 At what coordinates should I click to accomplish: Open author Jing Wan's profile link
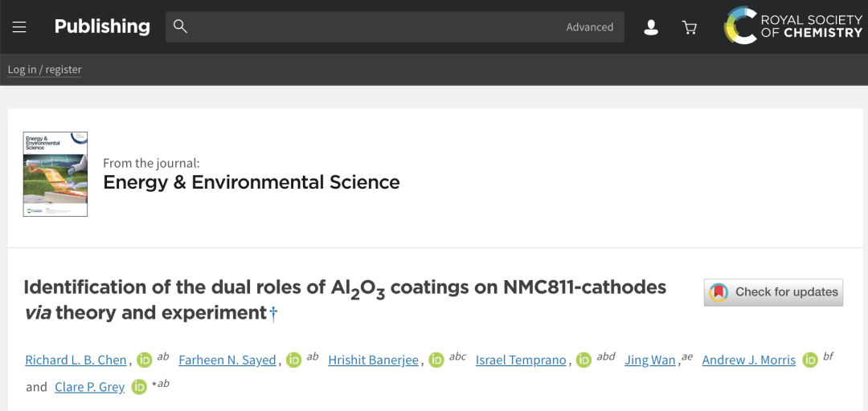(649, 360)
